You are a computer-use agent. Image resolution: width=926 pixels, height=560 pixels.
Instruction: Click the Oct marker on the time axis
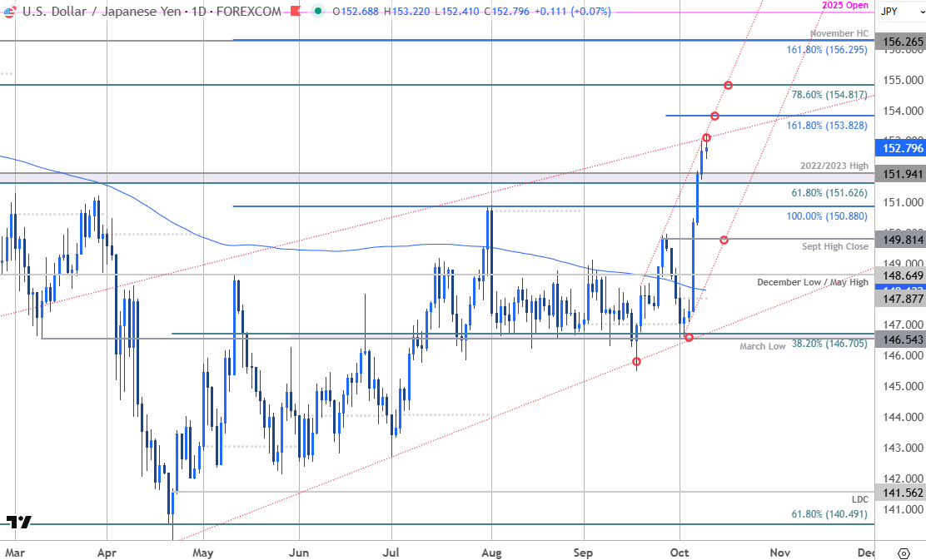coord(680,552)
